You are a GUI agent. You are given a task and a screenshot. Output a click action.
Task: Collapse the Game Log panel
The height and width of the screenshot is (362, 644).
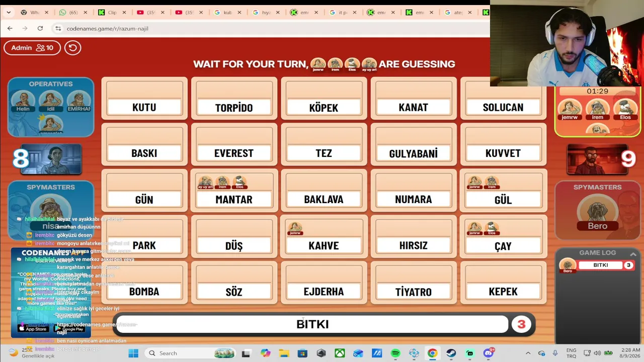click(x=633, y=254)
